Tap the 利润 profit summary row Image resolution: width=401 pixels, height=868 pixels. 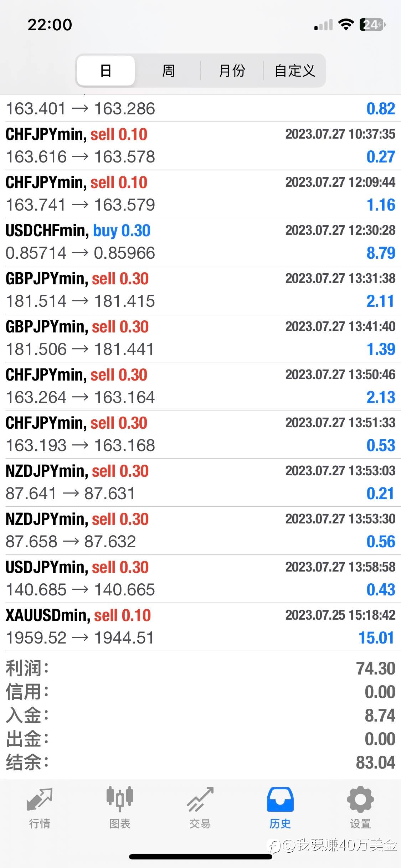click(200, 668)
